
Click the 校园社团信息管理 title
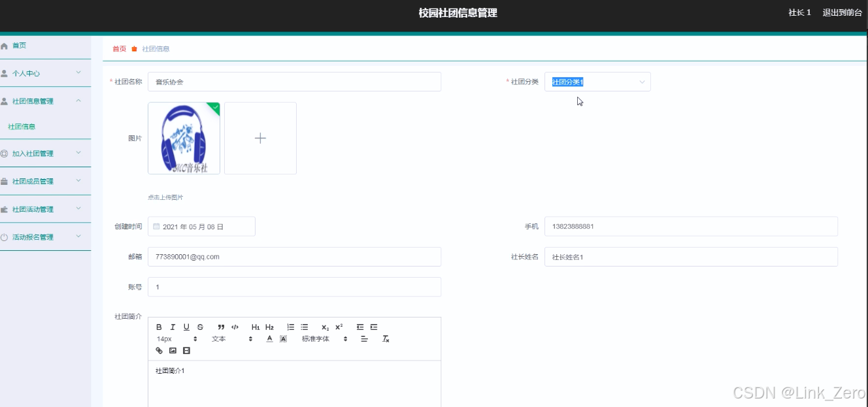[458, 13]
